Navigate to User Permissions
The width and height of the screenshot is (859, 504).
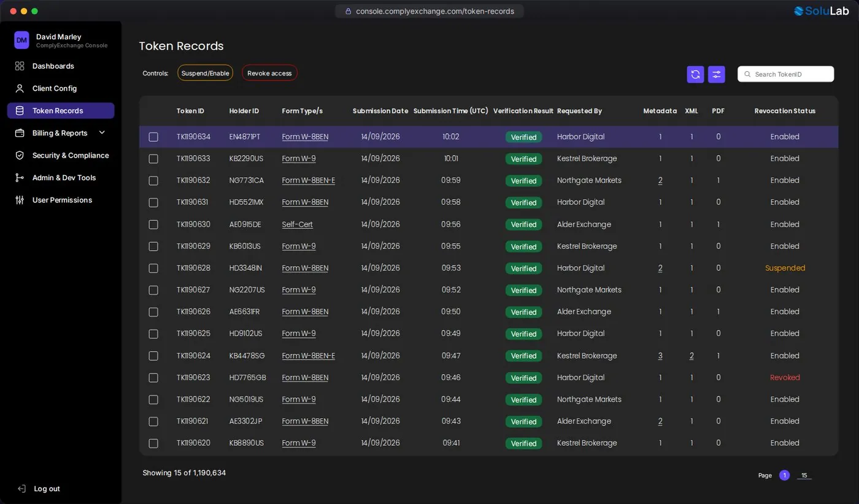(x=61, y=200)
